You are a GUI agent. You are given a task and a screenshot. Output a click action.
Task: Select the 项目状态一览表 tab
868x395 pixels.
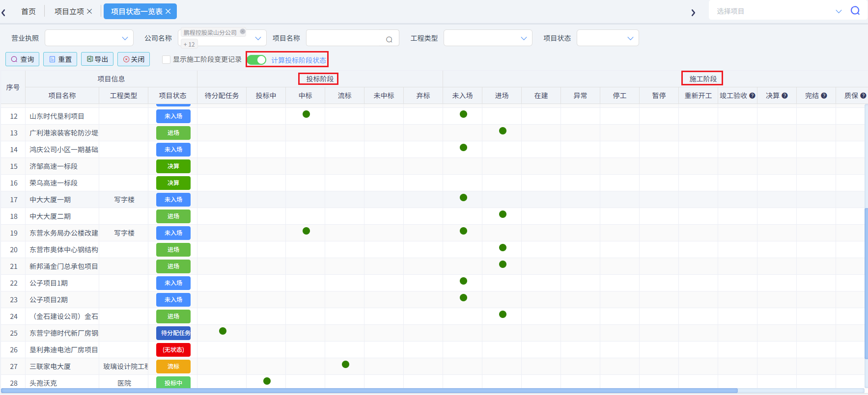(x=136, y=11)
